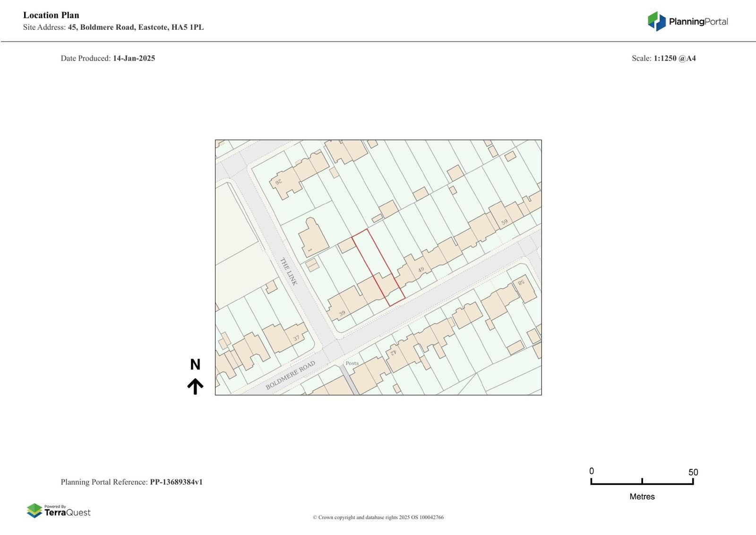Click the PP-13689384v1 reference number
The width and height of the screenshot is (756, 535).
[176, 482]
